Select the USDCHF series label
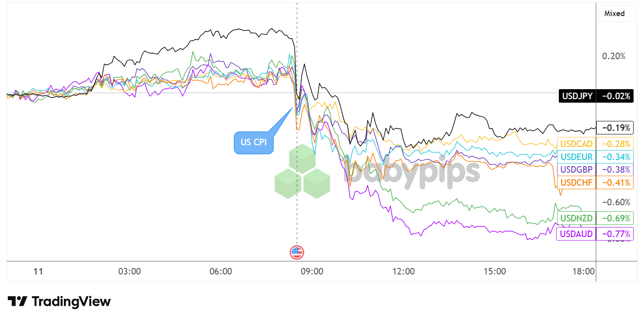Screen dimensions: 644x321 pos(577,182)
